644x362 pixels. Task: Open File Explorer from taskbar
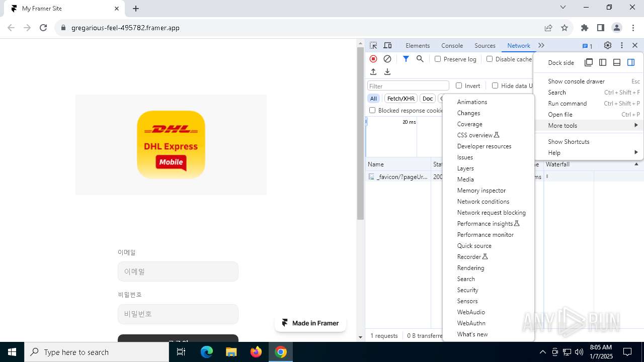pyautogui.click(x=231, y=352)
